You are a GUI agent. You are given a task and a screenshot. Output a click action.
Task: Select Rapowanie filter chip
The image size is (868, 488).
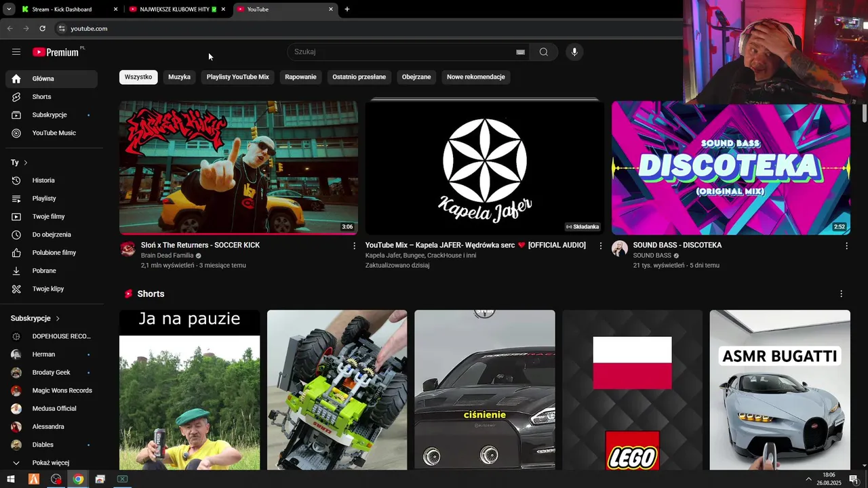click(x=300, y=77)
